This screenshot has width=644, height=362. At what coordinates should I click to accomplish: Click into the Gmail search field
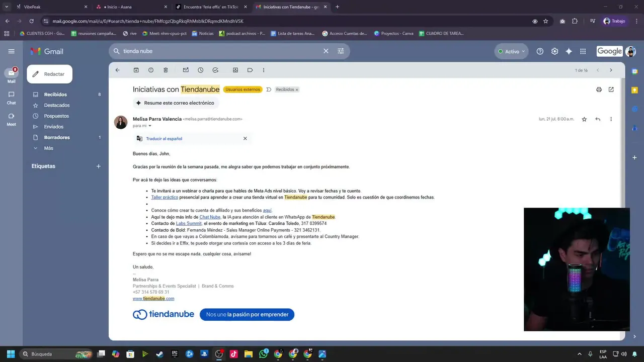pyautogui.click(x=221, y=51)
